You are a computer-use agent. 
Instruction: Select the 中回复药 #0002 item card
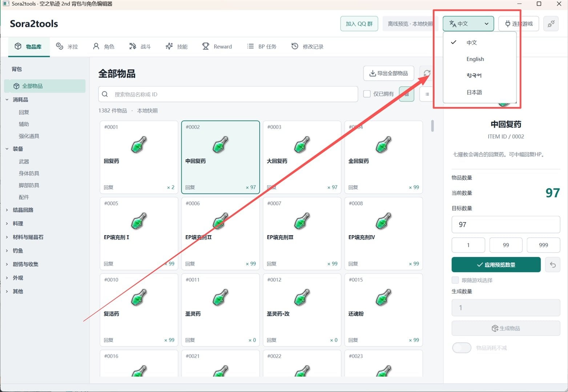coord(221,157)
